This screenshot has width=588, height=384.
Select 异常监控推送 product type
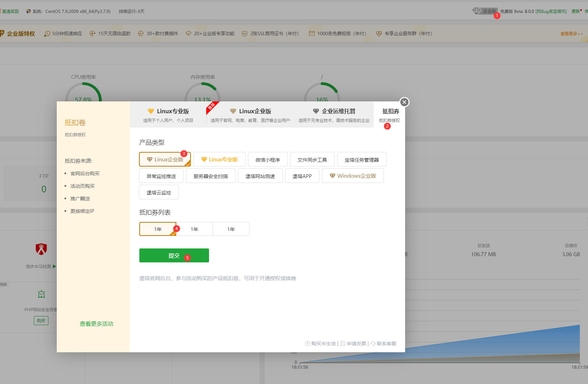pyautogui.click(x=161, y=176)
